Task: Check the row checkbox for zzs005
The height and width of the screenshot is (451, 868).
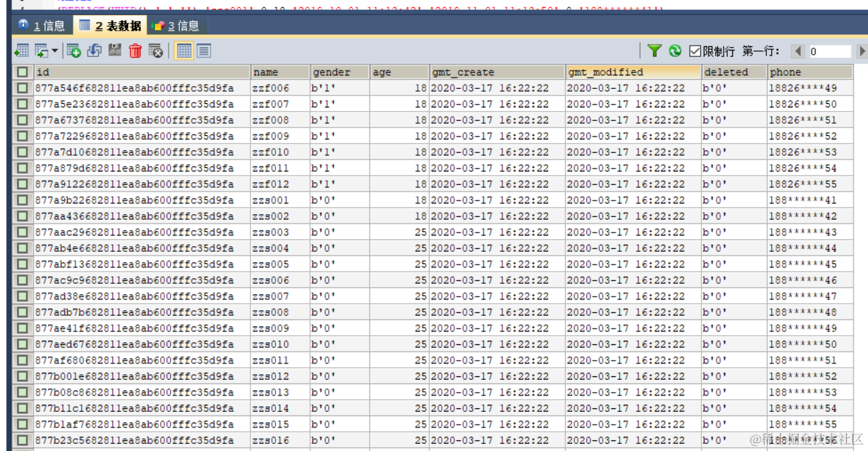Action: click(23, 264)
